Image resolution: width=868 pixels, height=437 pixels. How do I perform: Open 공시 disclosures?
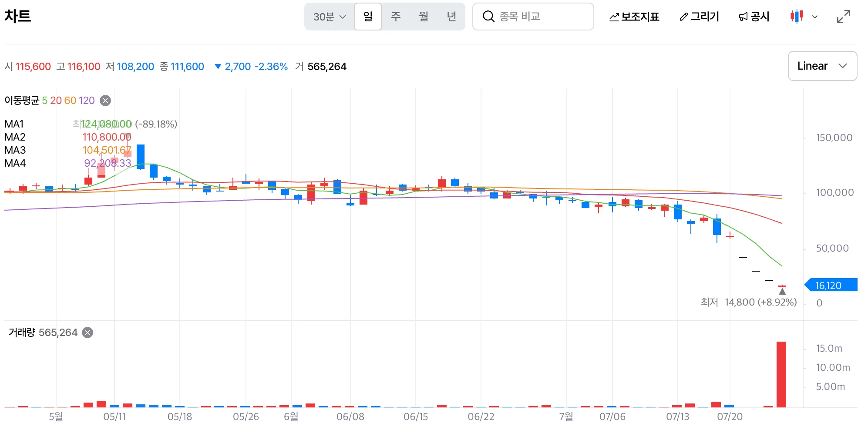pyautogui.click(x=754, y=17)
